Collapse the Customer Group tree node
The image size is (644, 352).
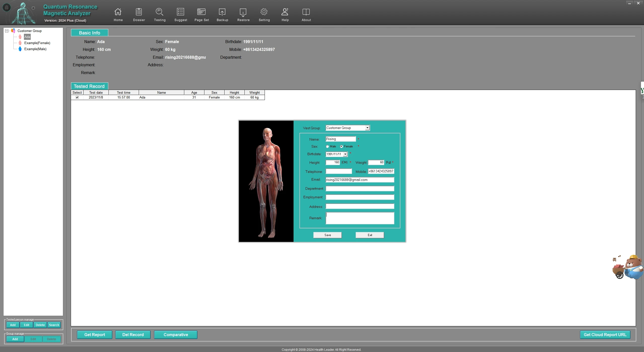(x=7, y=31)
